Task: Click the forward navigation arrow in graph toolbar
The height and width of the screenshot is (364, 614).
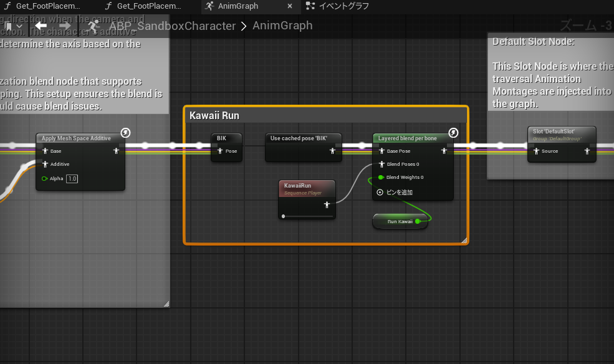Action: 65,26
